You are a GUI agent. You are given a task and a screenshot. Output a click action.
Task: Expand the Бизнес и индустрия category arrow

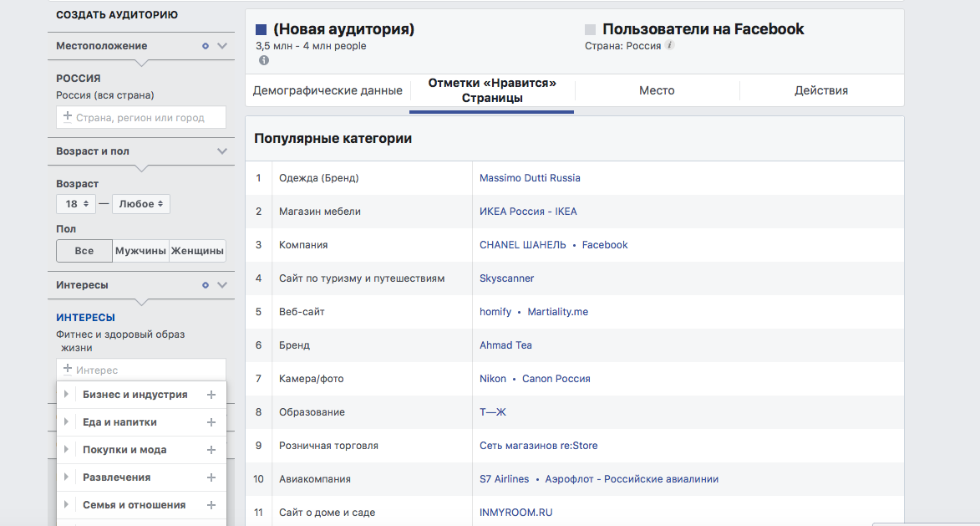tap(66, 394)
